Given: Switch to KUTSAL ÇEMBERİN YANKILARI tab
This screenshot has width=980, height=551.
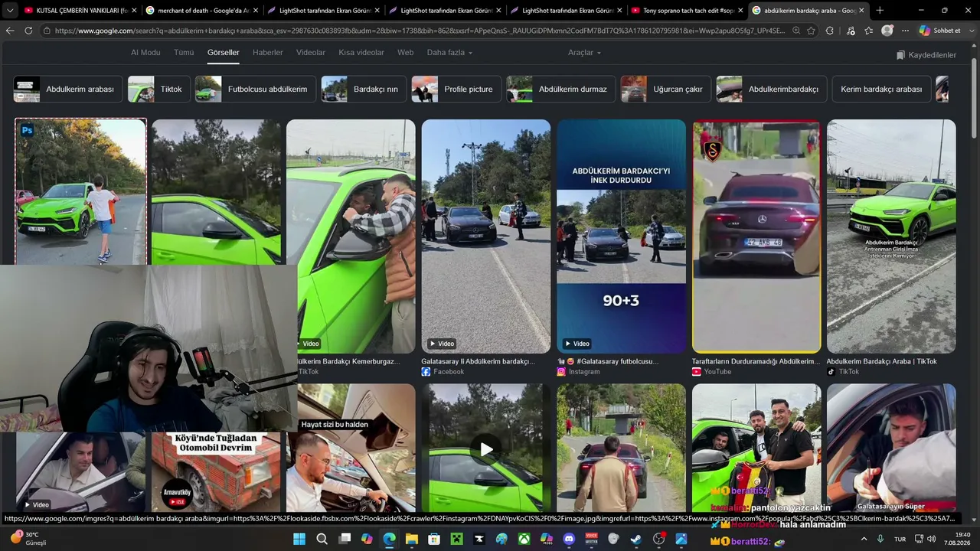Looking at the screenshot, I should [x=80, y=11].
